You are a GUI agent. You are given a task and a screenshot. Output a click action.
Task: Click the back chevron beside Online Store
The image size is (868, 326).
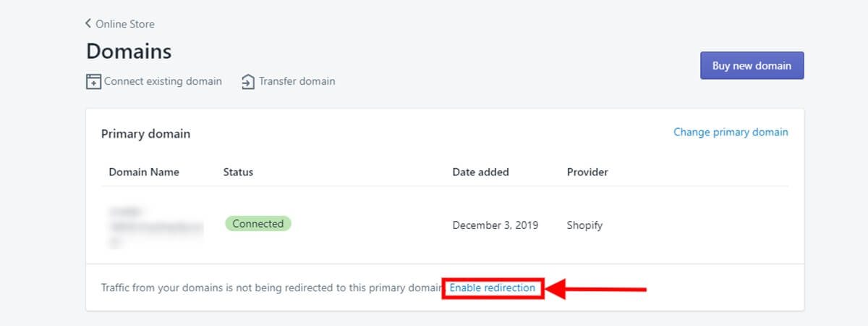pyautogui.click(x=89, y=24)
